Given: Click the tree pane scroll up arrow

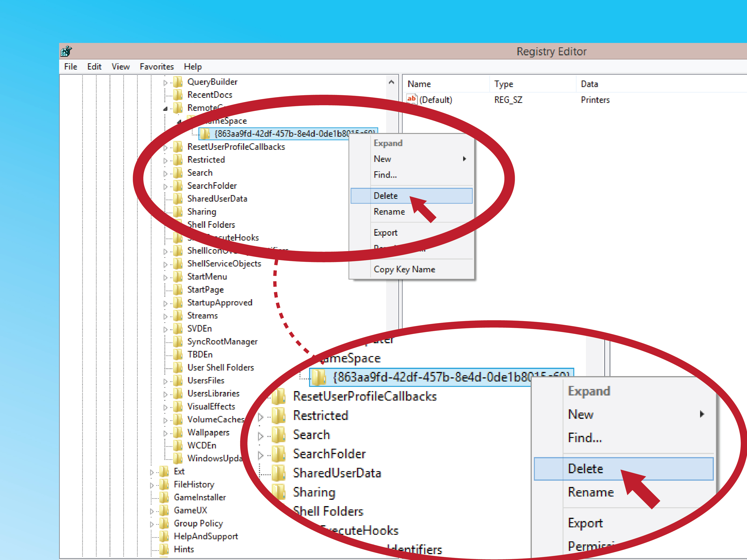Looking at the screenshot, I should click(391, 82).
